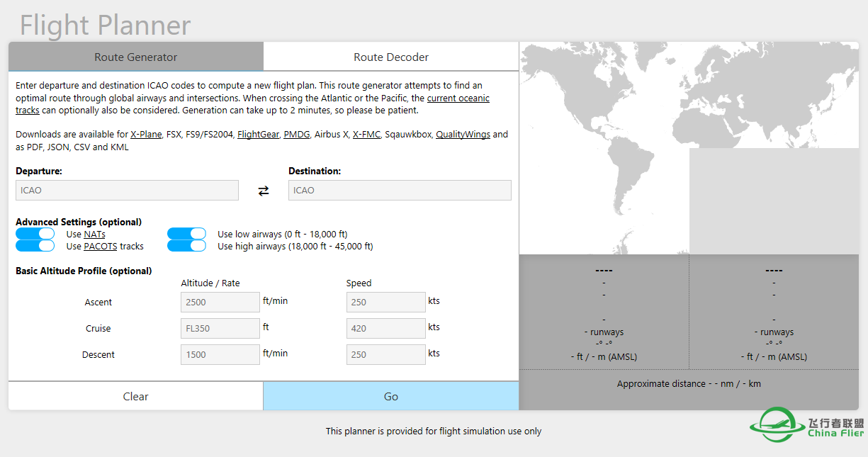Click the swap departure and destination arrows icon
The width and height of the screenshot is (868, 457).
coord(264,191)
